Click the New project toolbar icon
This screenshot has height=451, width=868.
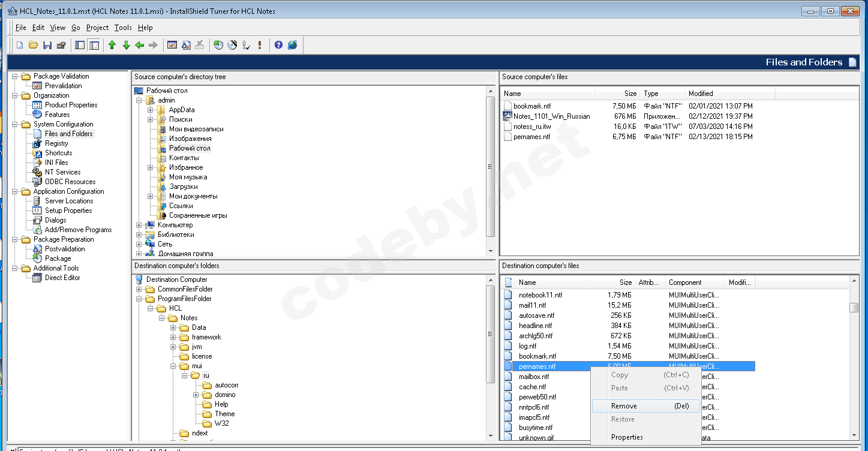(x=20, y=45)
